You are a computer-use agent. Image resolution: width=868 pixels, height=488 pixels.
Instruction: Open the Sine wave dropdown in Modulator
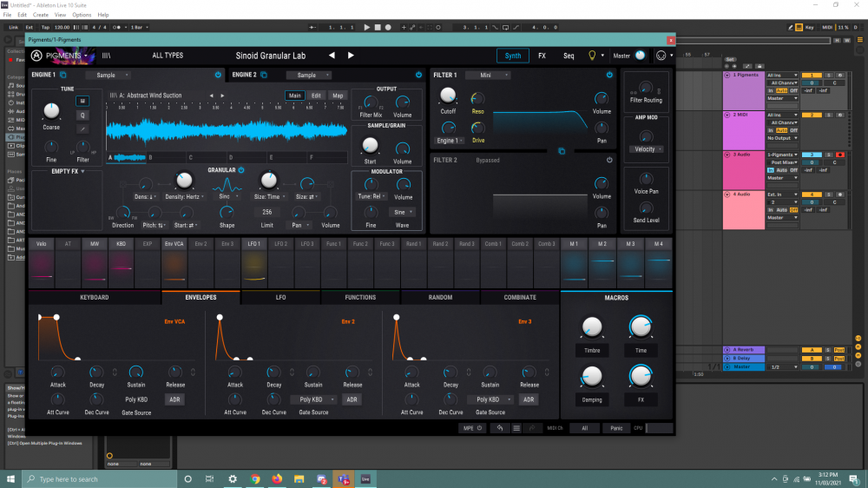[403, 212]
